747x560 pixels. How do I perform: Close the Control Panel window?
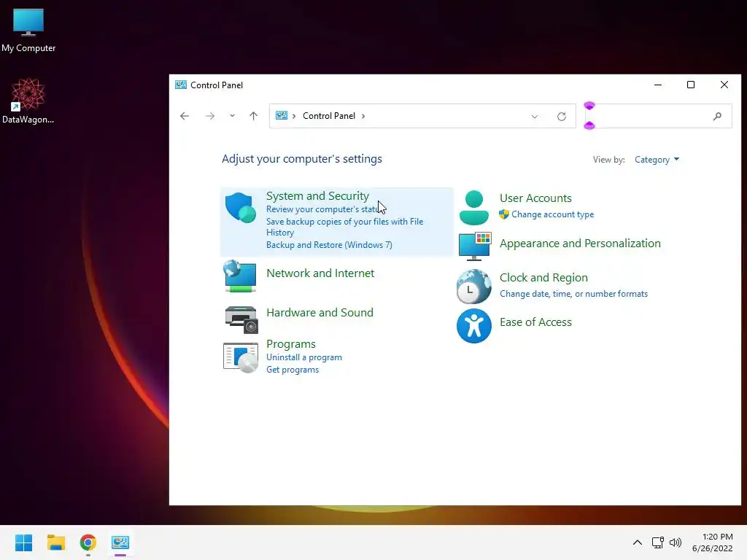(x=724, y=85)
